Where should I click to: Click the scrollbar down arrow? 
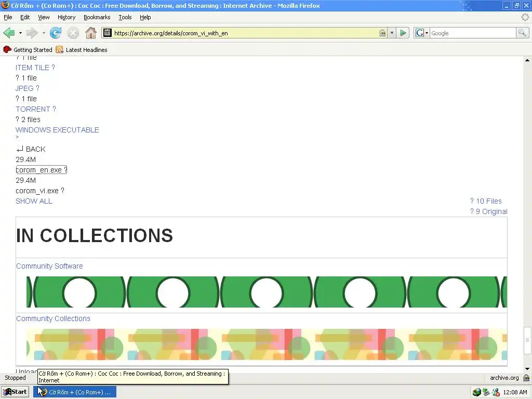(x=527, y=369)
